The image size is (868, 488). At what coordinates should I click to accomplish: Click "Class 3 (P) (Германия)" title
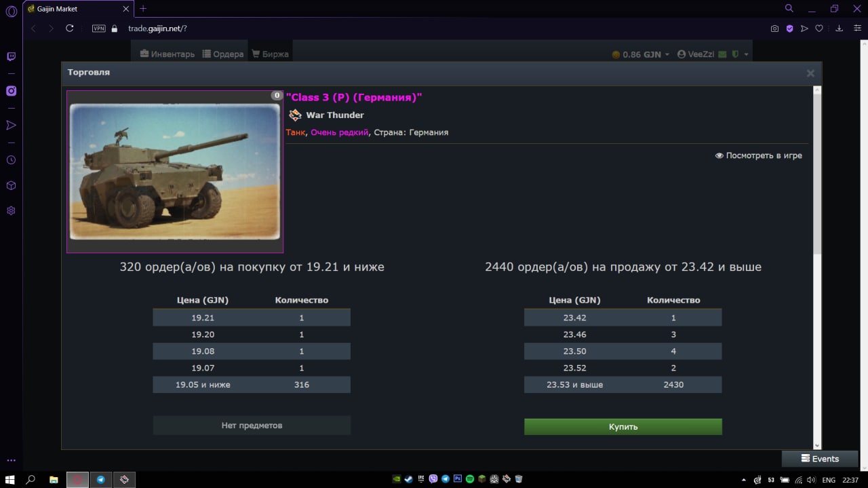(x=354, y=98)
